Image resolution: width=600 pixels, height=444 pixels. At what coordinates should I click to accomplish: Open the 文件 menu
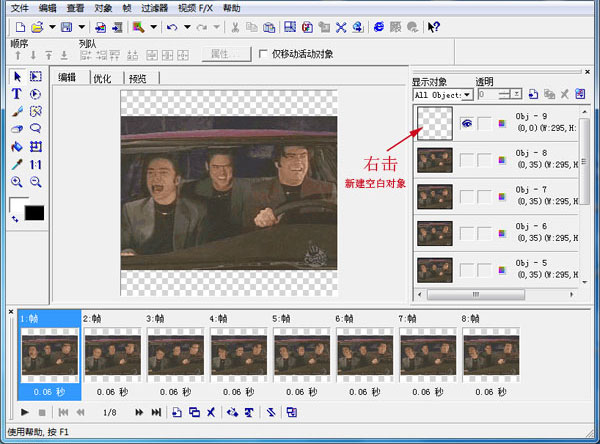point(20,8)
